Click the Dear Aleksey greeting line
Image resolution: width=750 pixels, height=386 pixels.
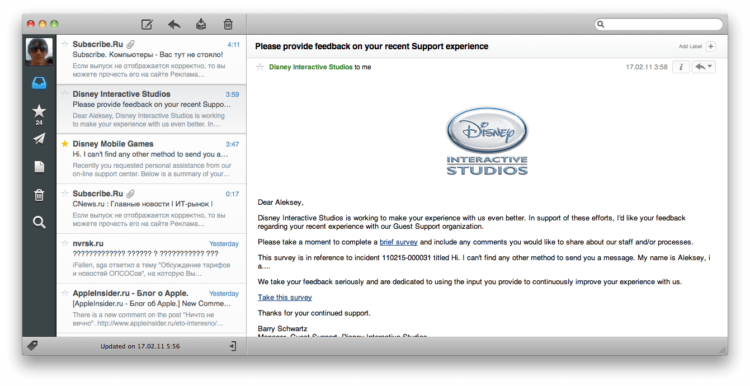click(x=280, y=202)
